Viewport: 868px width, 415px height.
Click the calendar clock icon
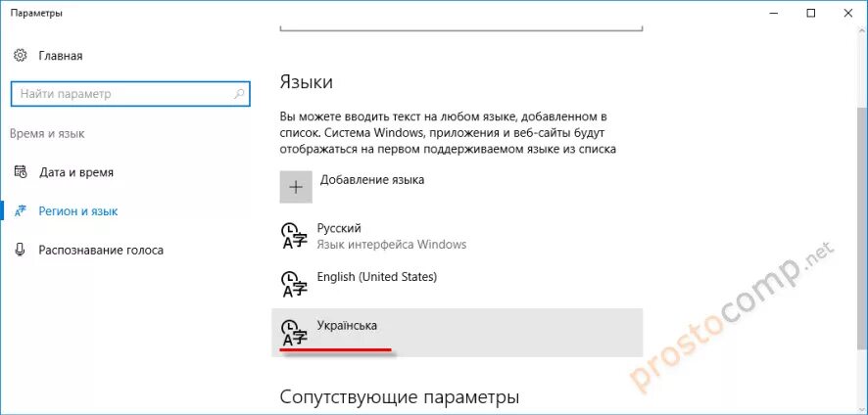21,172
